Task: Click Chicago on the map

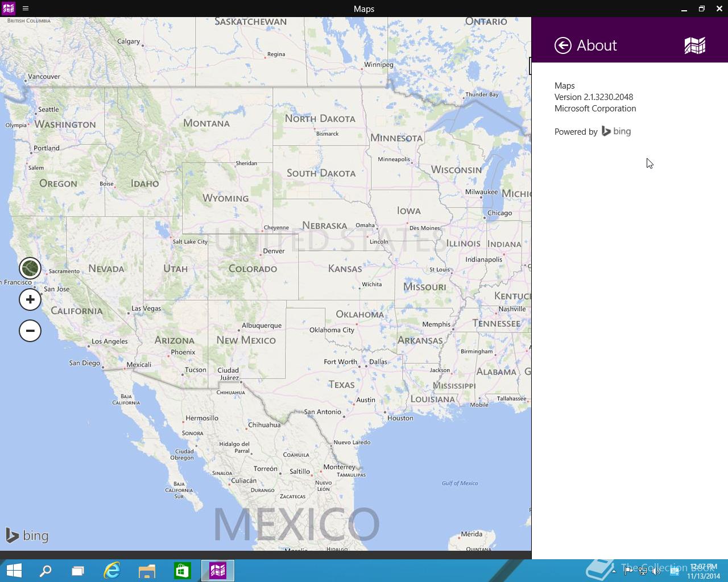Action: pyautogui.click(x=499, y=213)
